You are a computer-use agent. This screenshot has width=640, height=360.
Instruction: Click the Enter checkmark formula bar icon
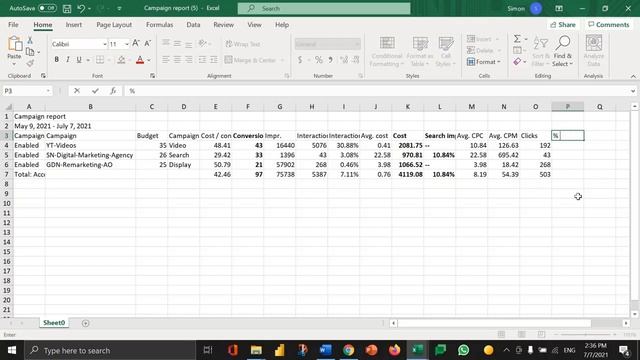[95, 91]
